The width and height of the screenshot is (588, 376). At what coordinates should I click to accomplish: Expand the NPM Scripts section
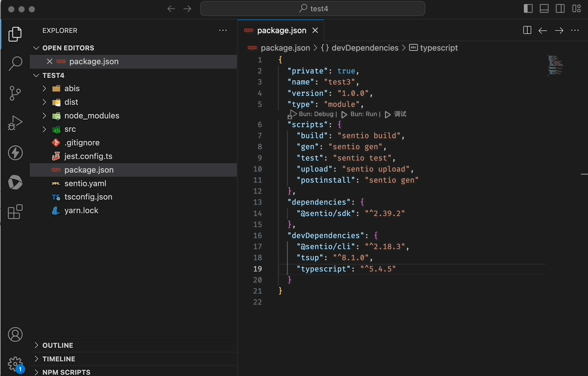click(133, 372)
